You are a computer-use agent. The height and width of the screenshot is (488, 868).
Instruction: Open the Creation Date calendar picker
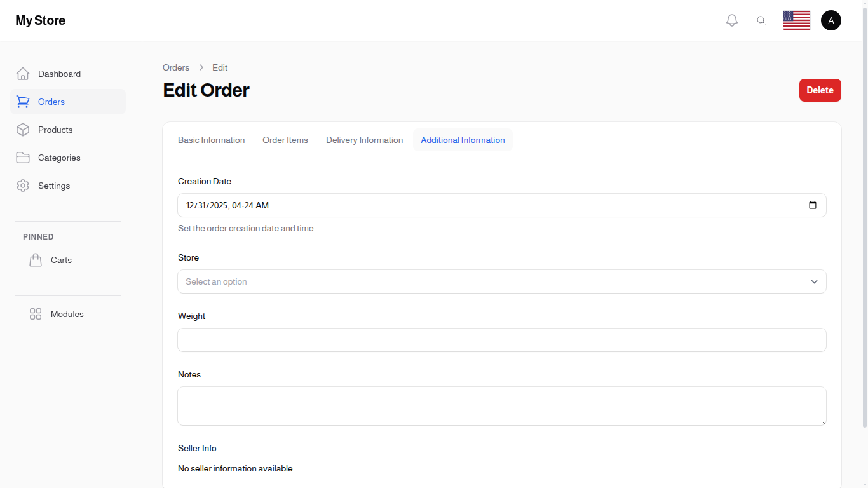(x=812, y=205)
